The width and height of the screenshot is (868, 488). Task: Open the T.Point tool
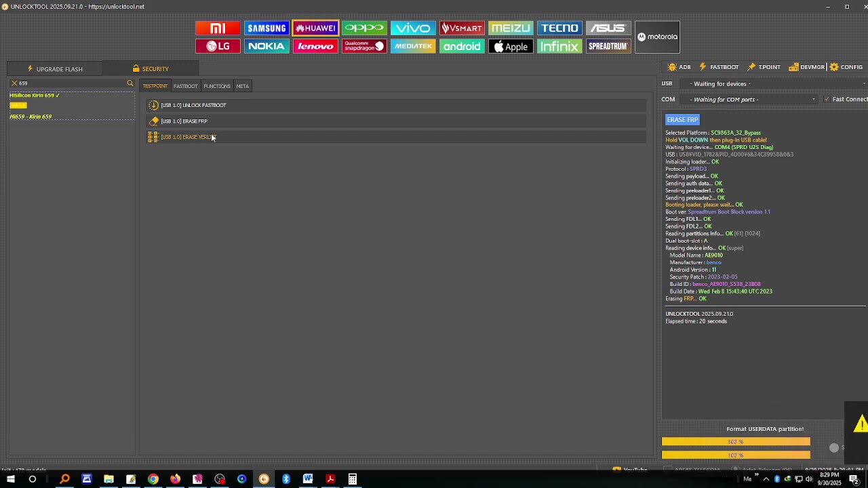[x=764, y=67]
